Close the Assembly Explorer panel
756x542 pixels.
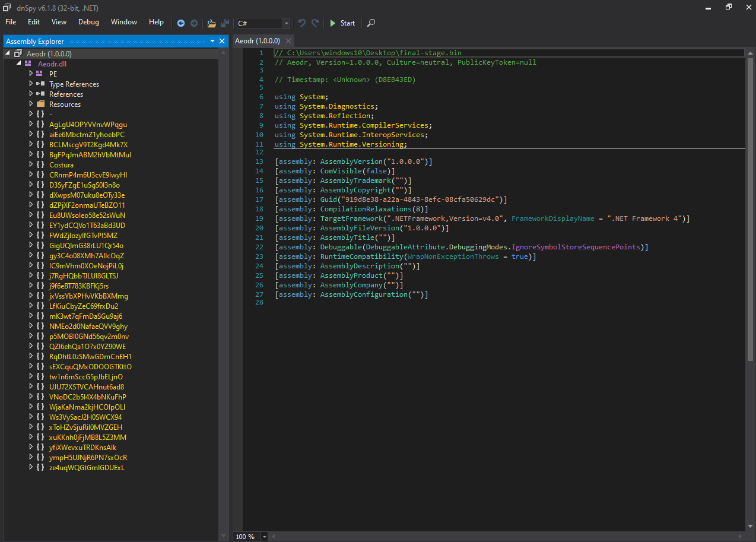[222, 41]
